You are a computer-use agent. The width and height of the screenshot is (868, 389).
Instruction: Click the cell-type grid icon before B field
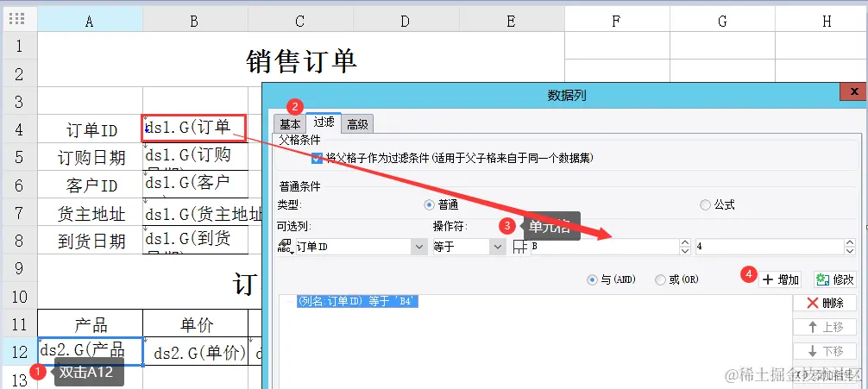[x=519, y=248]
